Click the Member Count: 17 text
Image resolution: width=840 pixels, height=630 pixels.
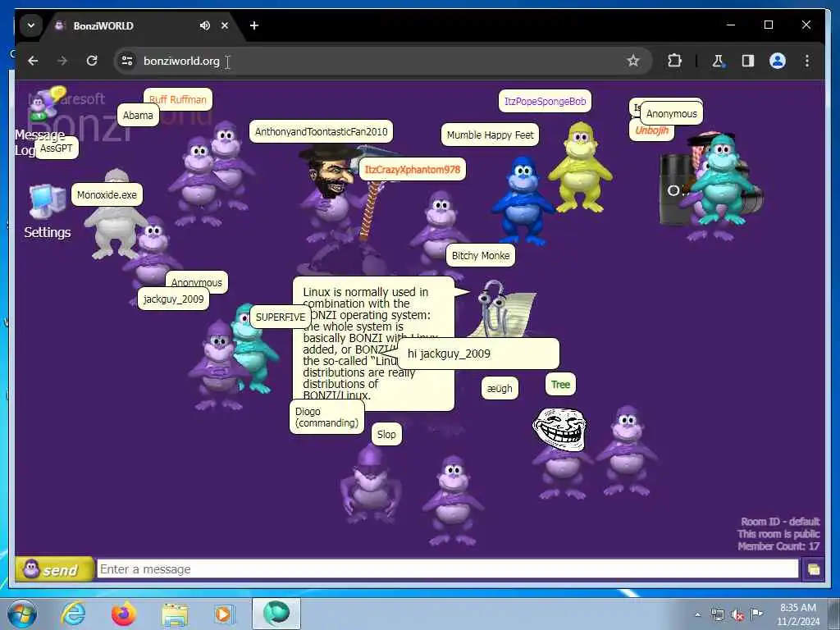point(778,546)
